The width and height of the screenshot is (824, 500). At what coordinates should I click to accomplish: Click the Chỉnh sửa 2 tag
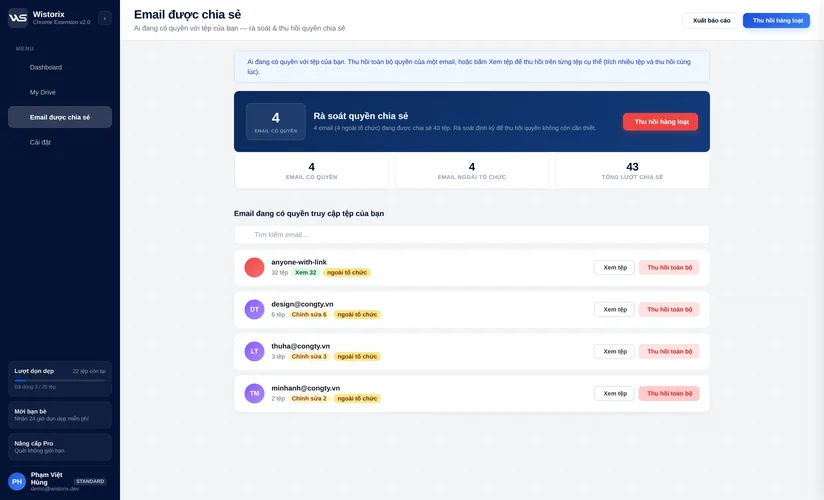pos(309,399)
